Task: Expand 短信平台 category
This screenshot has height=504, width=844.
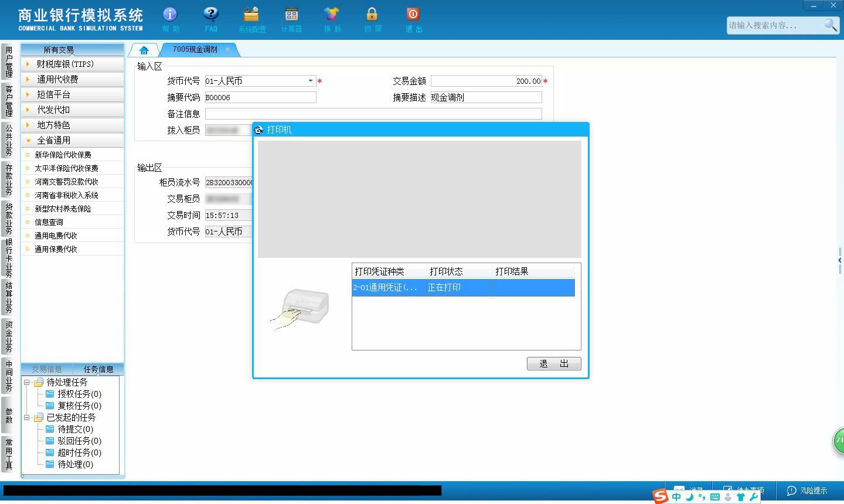Action: coord(72,94)
